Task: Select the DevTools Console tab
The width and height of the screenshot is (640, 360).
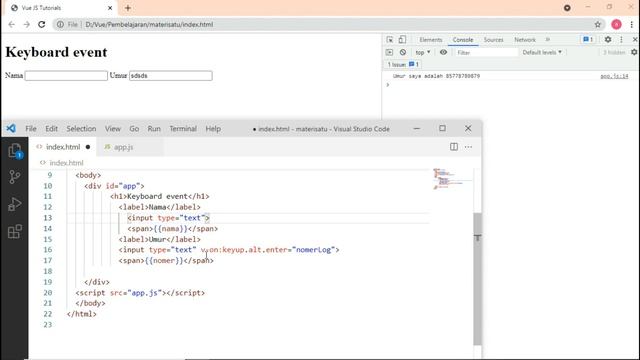Action: 463,40
